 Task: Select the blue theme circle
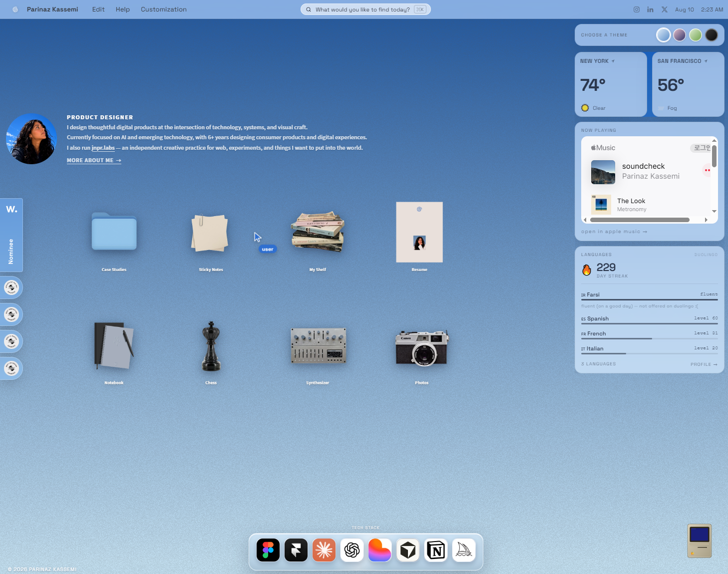pyautogui.click(x=664, y=35)
